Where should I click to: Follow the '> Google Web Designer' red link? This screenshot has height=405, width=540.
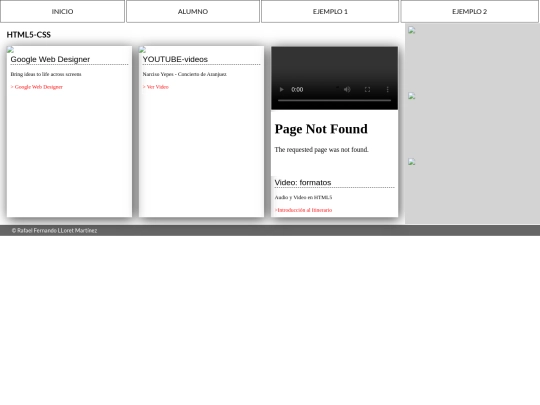coord(37,87)
